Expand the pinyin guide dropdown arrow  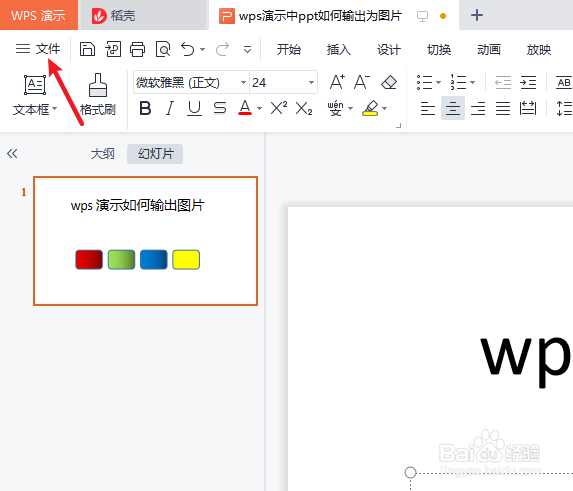(x=350, y=109)
